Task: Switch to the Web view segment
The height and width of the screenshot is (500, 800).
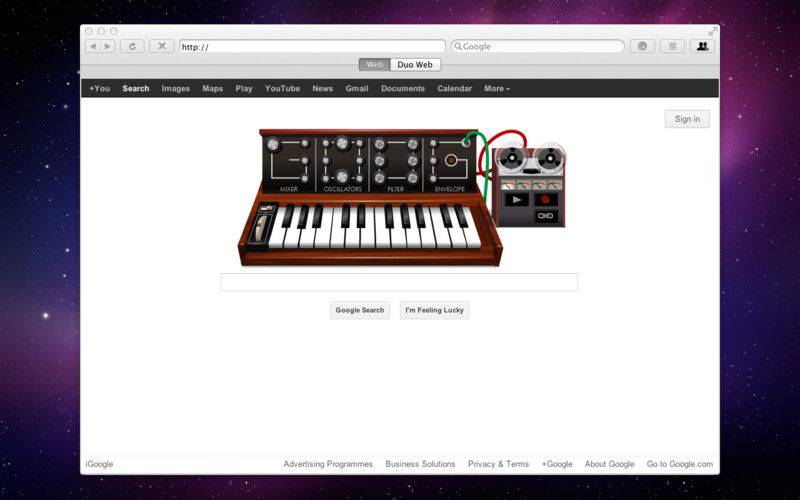Action: pyautogui.click(x=374, y=65)
